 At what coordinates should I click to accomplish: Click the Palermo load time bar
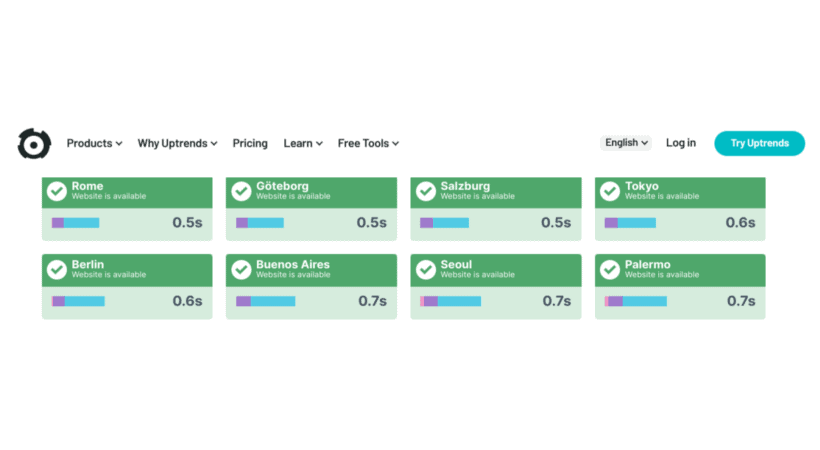(x=636, y=301)
